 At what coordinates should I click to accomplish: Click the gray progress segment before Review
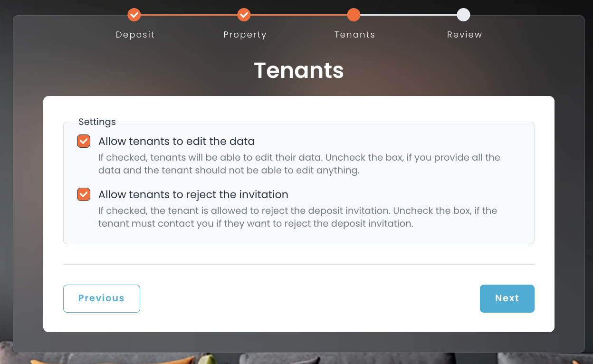409,14
